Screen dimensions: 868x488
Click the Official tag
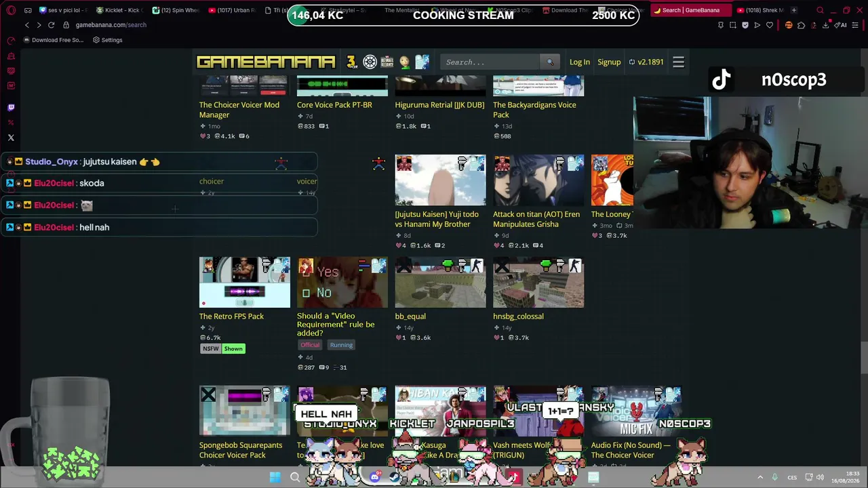310,345
